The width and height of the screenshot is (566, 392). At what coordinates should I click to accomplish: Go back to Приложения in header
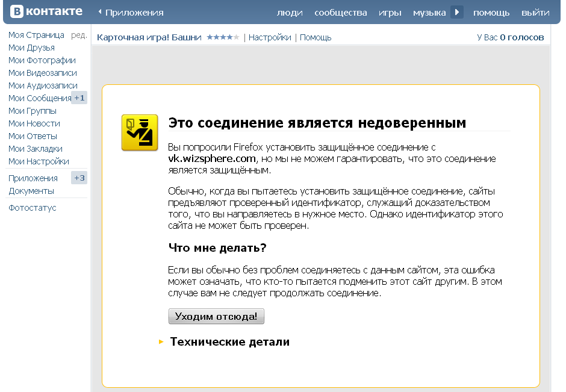tap(131, 13)
